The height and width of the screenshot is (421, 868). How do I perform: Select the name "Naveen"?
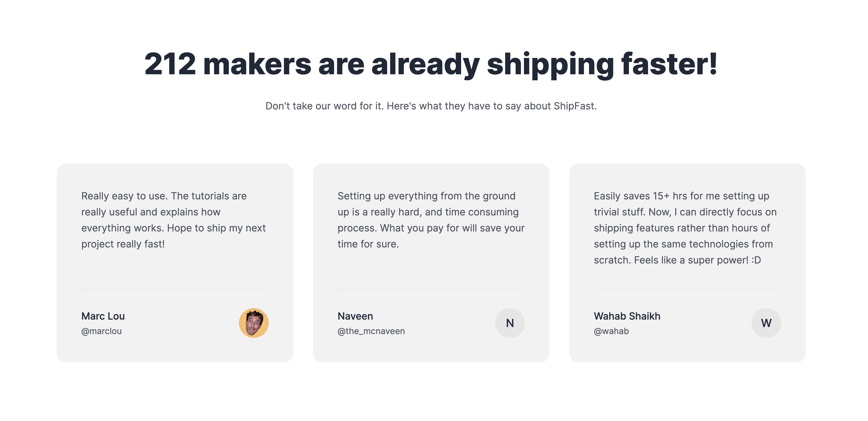pos(355,316)
